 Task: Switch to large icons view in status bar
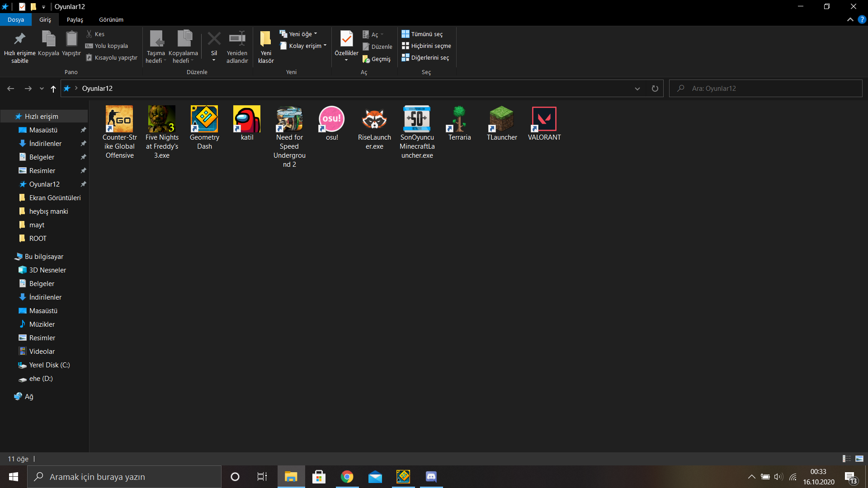pyautogui.click(x=859, y=459)
